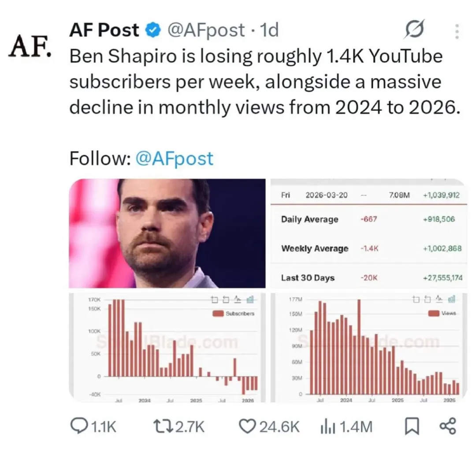Click the red Subscribers legend swatch
This screenshot has height=454, width=476.
click(x=218, y=314)
